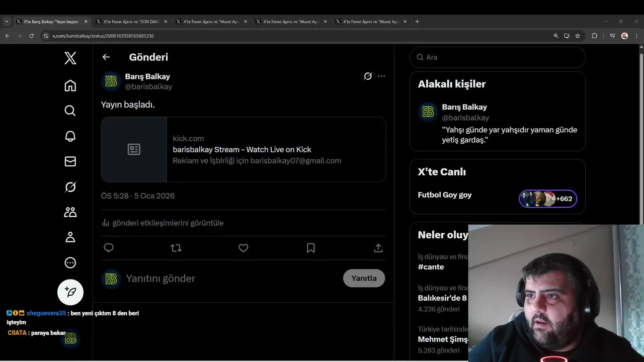Click the reply speech bubble icon
The height and width of the screenshot is (362, 644).
[x=109, y=248]
